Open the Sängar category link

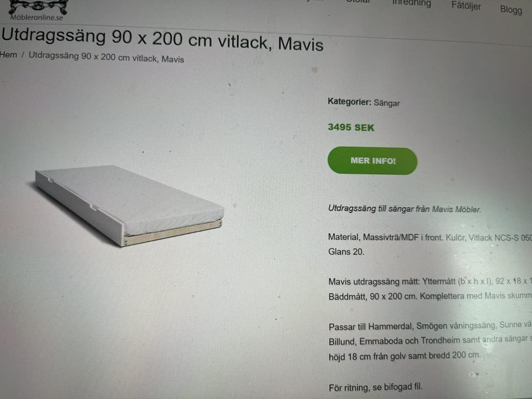386,103
